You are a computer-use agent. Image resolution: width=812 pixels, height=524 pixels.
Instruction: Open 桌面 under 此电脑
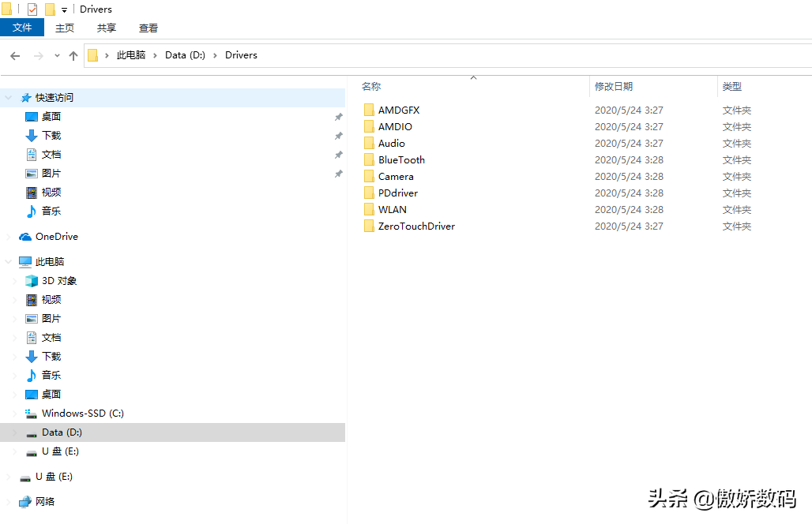51,394
